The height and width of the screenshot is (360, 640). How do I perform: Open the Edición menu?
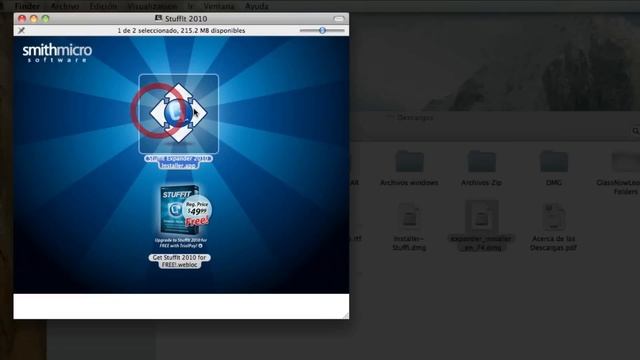(x=103, y=6)
